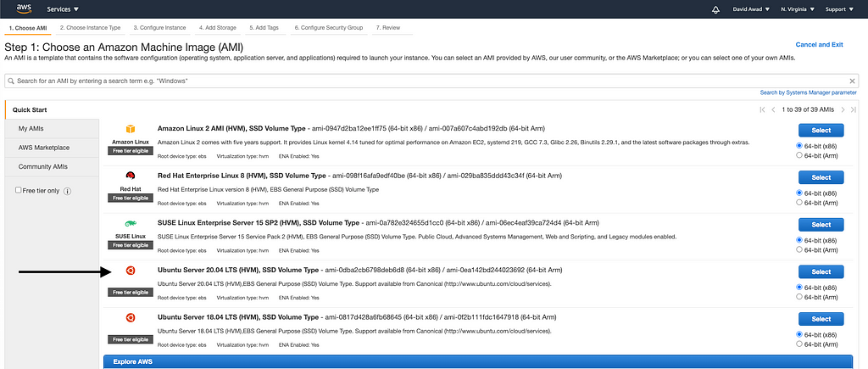The height and width of the screenshot is (369, 868).
Task: Open the Services dropdown menu
Action: click(x=63, y=9)
